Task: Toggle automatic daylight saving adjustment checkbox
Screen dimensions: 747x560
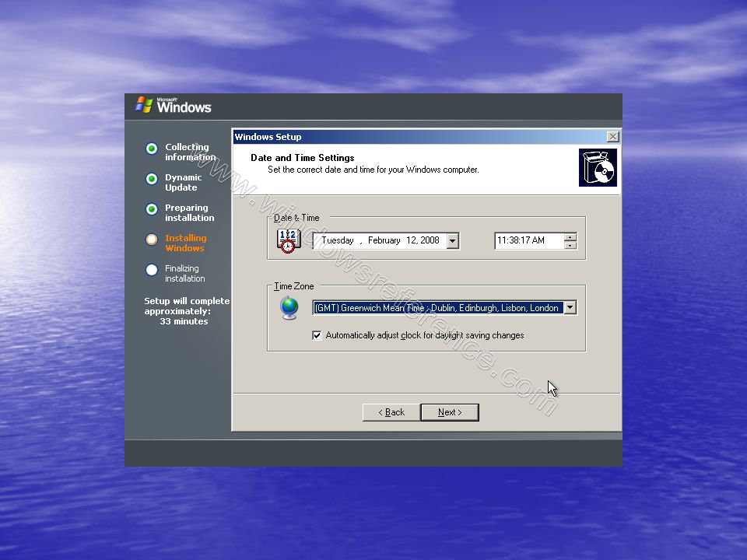Action: click(317, 336)
